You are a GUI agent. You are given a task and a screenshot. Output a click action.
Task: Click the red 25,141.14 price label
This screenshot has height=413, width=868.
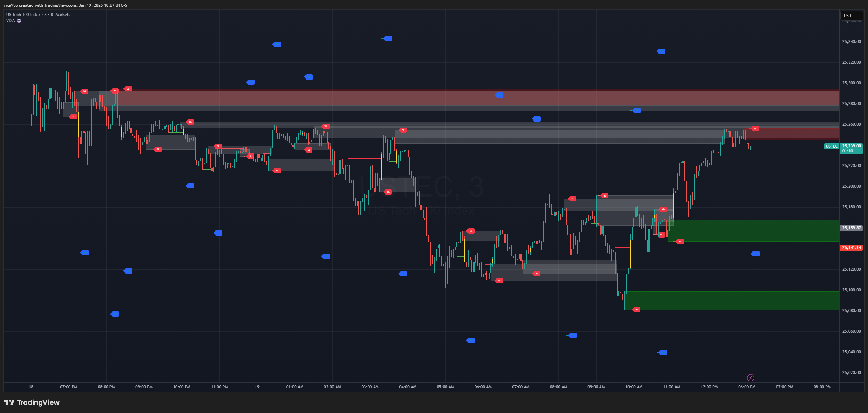point(852,248)
